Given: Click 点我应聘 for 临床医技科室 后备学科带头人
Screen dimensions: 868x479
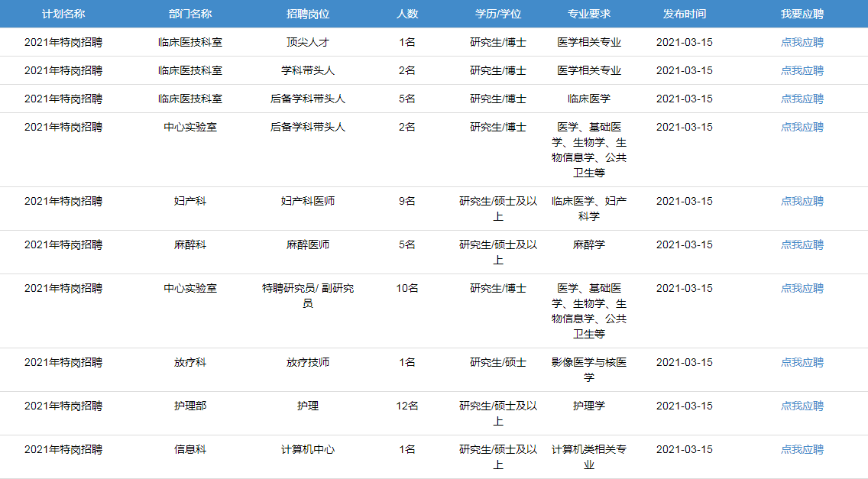Looking at the screenshot, I should [802, 99].
